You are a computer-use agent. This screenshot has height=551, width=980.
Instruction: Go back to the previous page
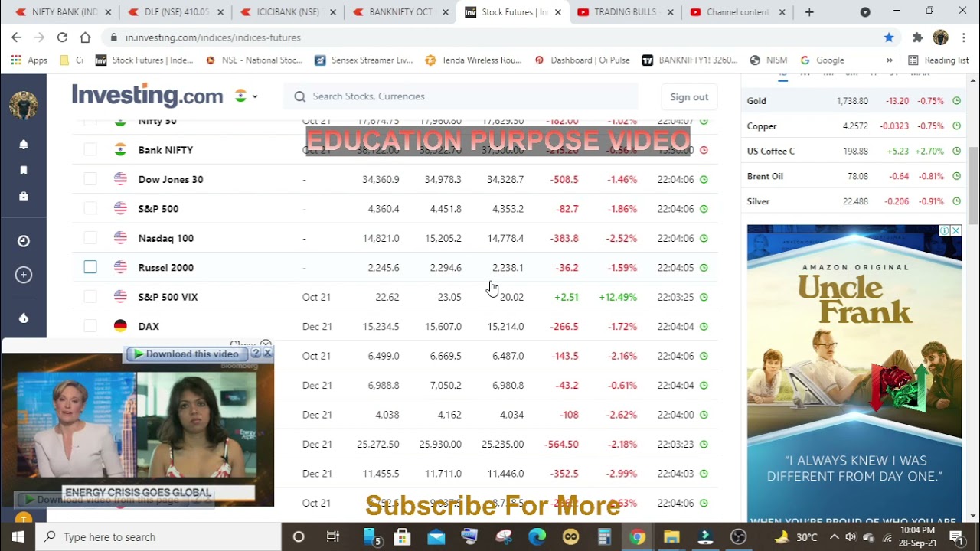(x=17, y=37)
